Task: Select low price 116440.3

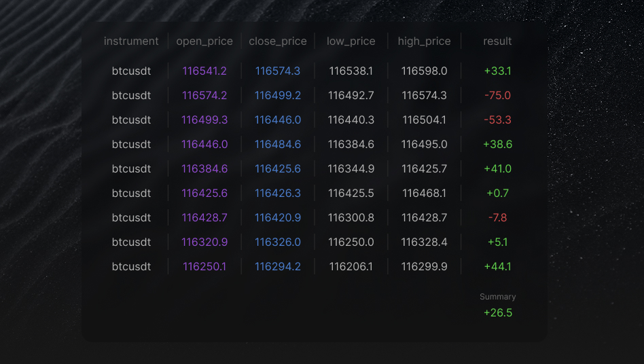Action: 351,120
